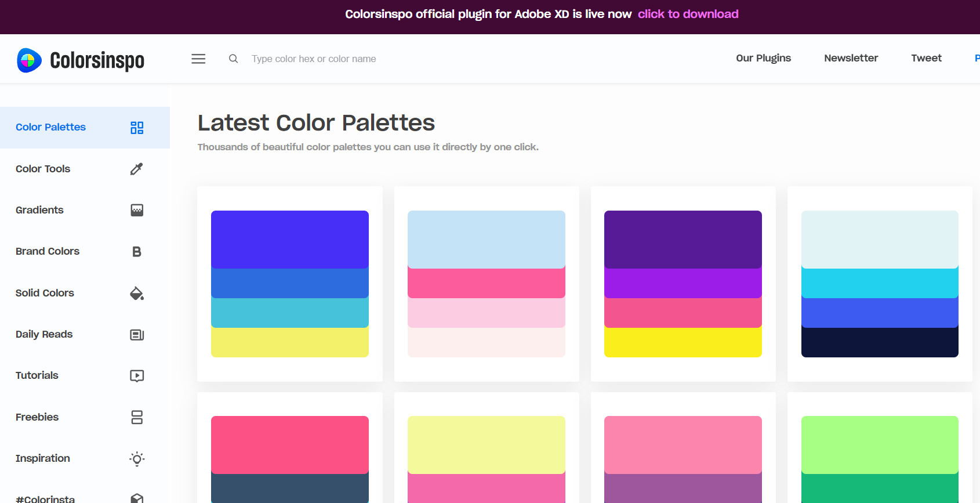Open the Our Plugins link
This screenshot has height=503, width=980.
tap(763, 58)
